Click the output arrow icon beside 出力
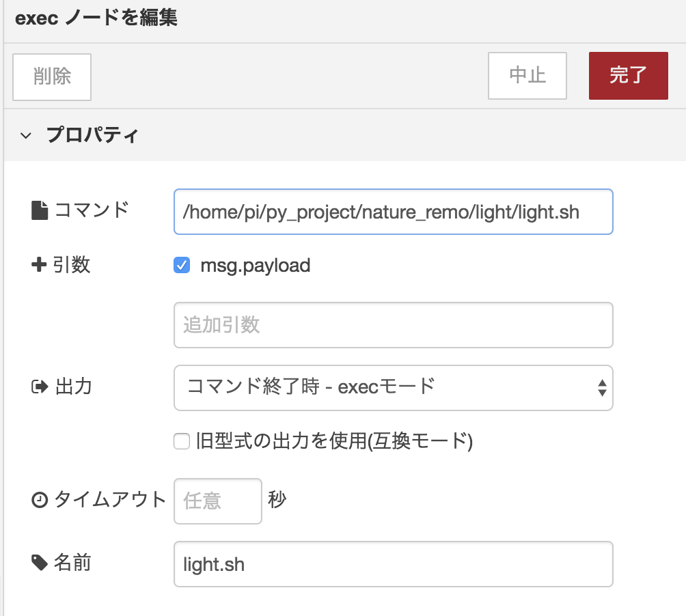The height and width of the screenshot is (616, 686). point(40,388)
